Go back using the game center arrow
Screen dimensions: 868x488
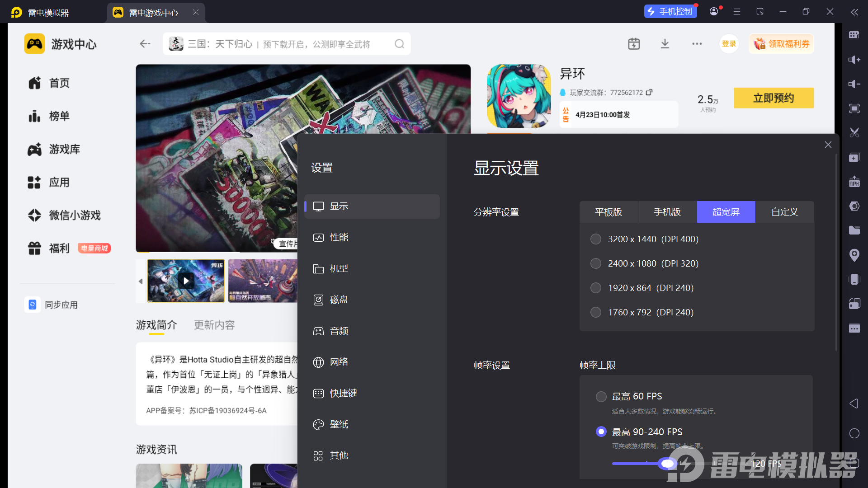point(145,44)
